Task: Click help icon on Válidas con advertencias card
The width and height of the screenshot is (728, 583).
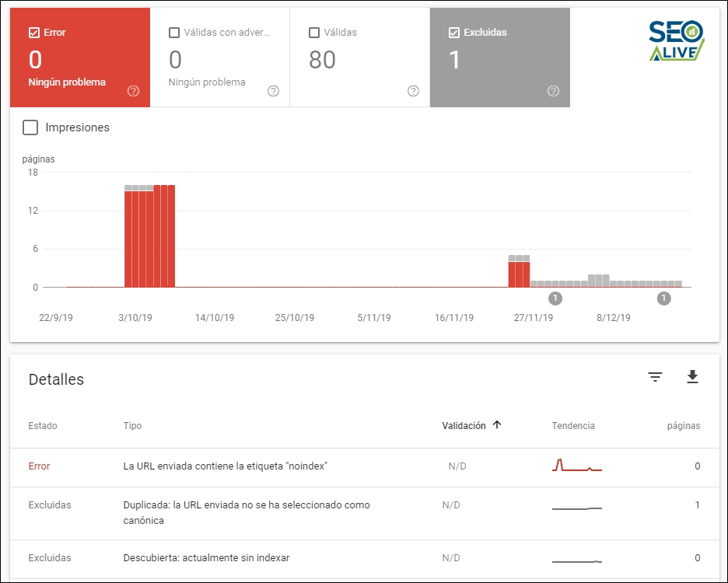Action: click(x=273, y=91)
